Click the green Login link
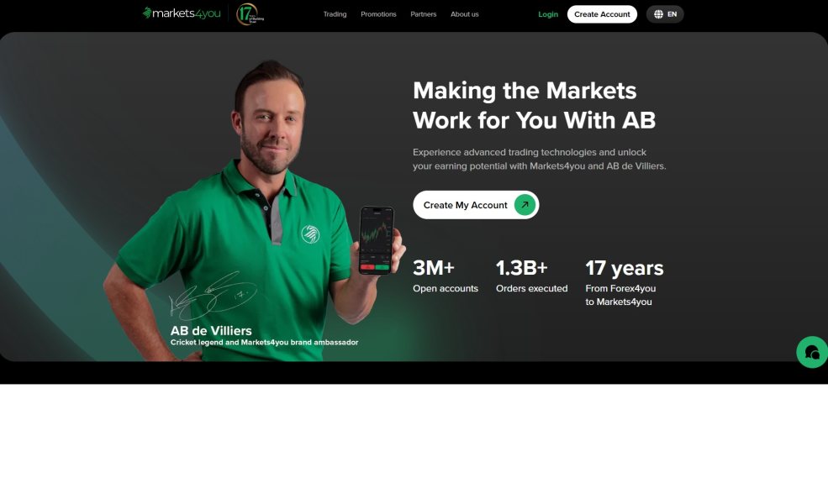828x504 pixels. [x=548, y=14]
